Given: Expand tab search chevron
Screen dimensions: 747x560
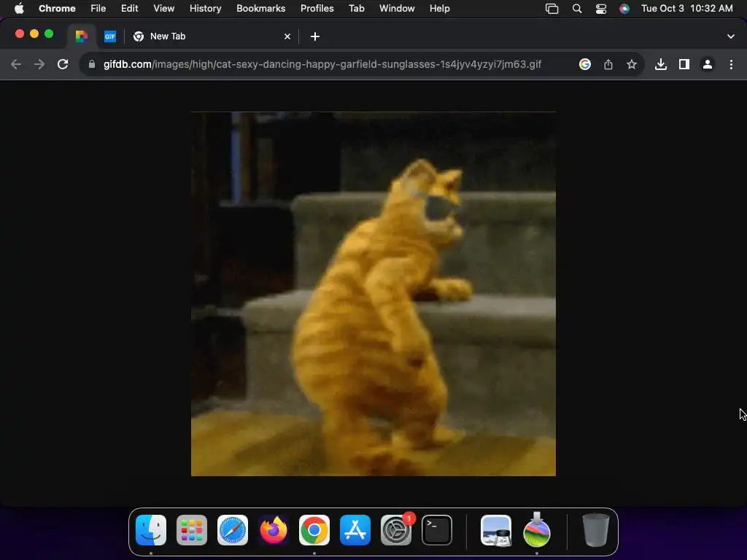Looking at the screenshot, I should [x=731, y=36].
